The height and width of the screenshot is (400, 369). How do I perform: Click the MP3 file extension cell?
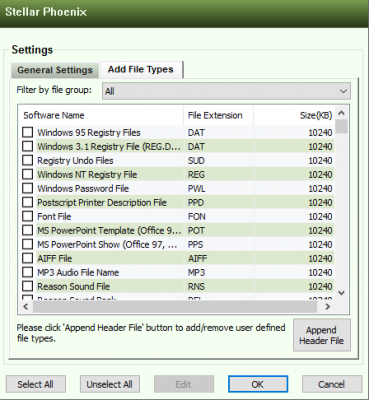pyautogui.click(x=218, y=273)
